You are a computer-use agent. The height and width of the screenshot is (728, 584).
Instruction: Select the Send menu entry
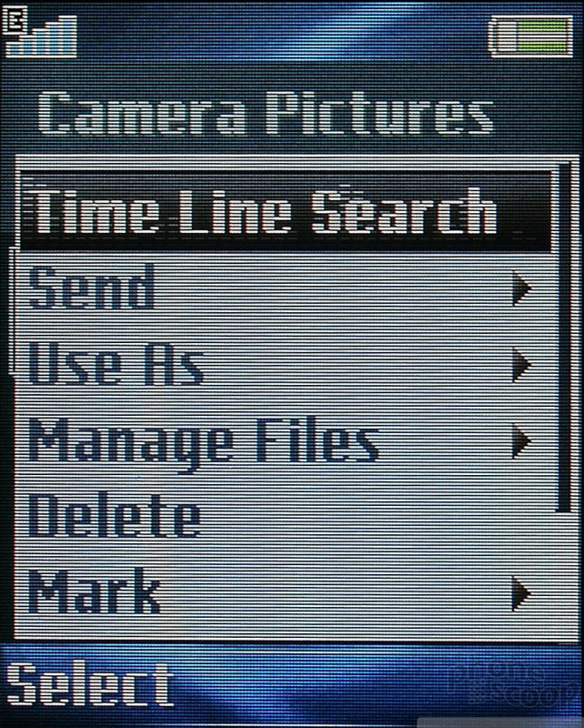pos(92,288)
